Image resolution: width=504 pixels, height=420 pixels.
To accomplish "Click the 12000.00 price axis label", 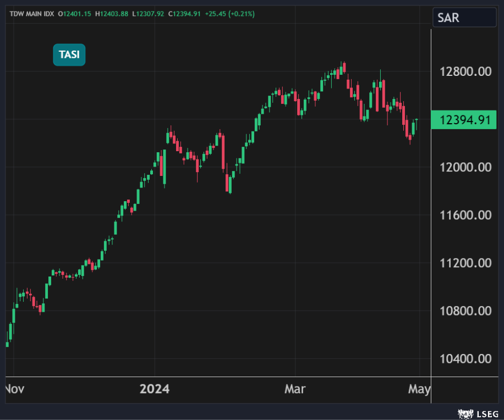I will coord(467,167).
